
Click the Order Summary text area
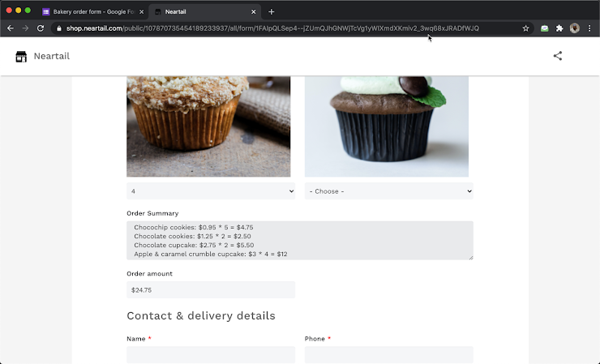tap(300, 241)
